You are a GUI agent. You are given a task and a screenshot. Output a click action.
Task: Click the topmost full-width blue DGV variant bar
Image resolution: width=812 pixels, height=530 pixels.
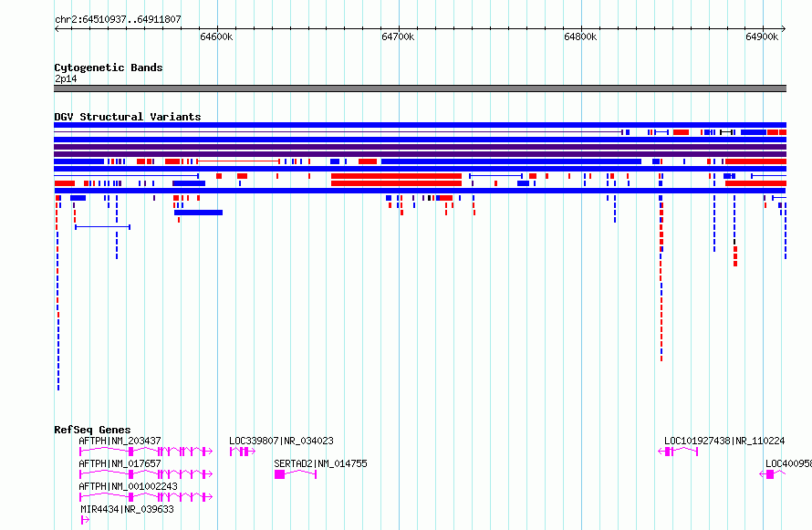click(x=420, y=125)
